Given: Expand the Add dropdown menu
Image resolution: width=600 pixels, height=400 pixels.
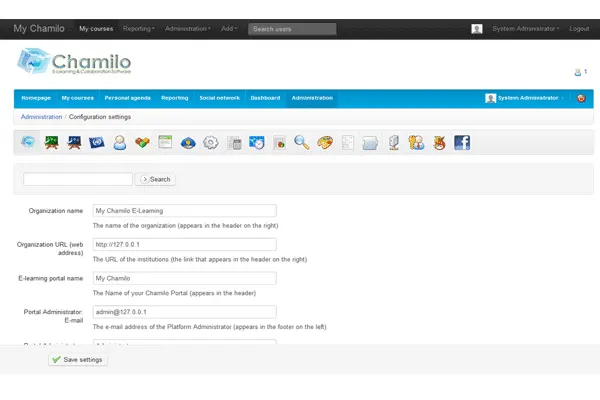Looking at the screenshot, I should point(229,29).
